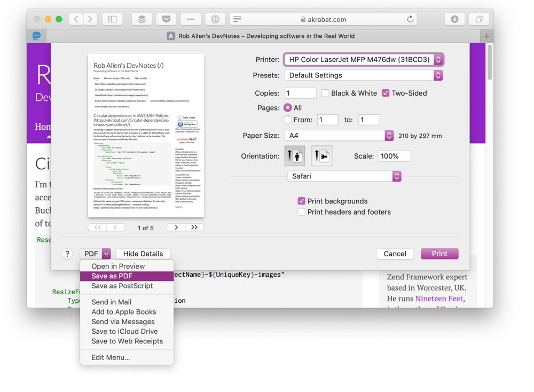Open print help question mark

[67, 254]
